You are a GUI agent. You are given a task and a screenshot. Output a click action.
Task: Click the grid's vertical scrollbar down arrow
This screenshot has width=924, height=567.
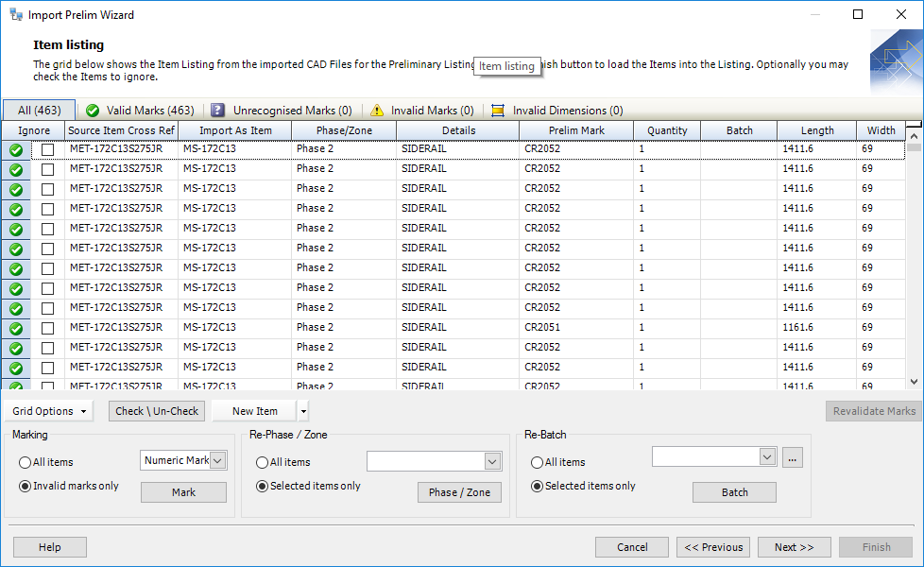pos(914,382)
